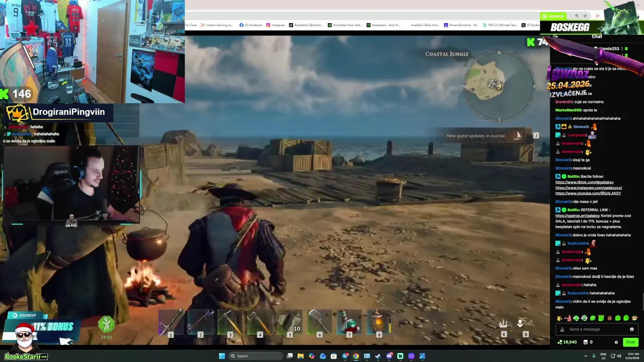Open the instagram.com/galaksycs link in chat

pyautogui.click(x=589, y=188)
